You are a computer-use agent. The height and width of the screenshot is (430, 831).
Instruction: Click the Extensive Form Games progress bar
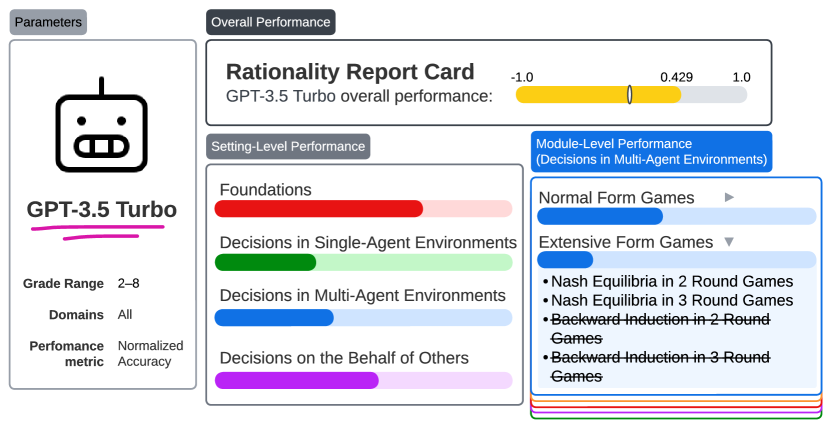pyautogui.click(x=566, y=260)
